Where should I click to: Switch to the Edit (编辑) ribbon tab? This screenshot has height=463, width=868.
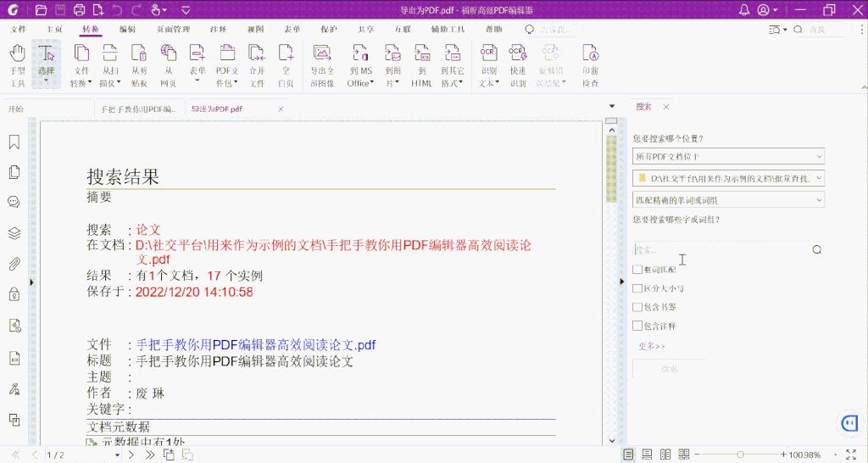click(127, 29)
